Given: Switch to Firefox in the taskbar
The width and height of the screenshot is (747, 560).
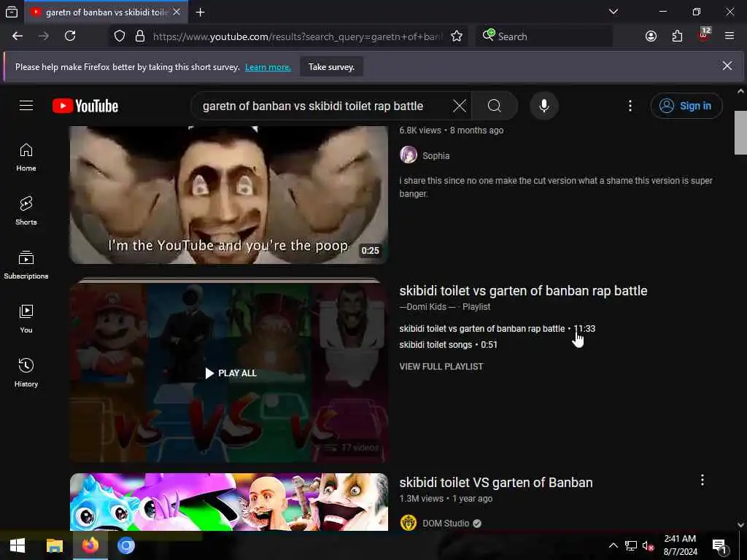Looking at the screenshot, I should (x=90, y=545).
